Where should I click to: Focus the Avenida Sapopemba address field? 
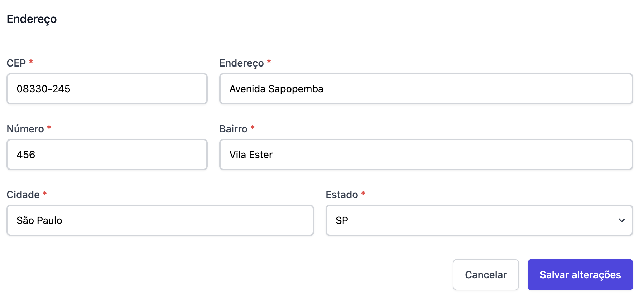point(426,89)
